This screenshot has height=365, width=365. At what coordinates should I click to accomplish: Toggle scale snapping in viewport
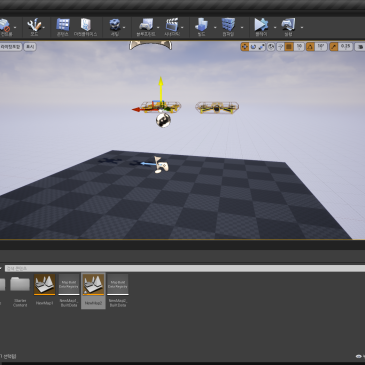334,47
